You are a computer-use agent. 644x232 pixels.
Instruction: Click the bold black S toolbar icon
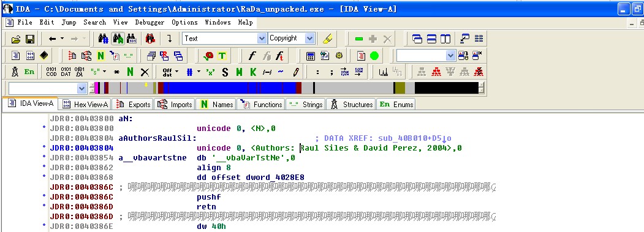coord(225,72)
